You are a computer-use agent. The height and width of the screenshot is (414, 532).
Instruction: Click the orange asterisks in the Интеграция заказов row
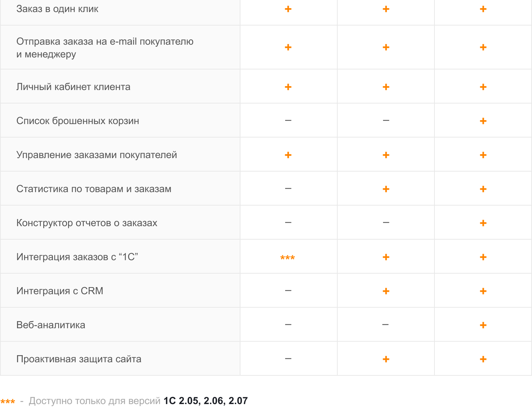click(x=288, y=258)
